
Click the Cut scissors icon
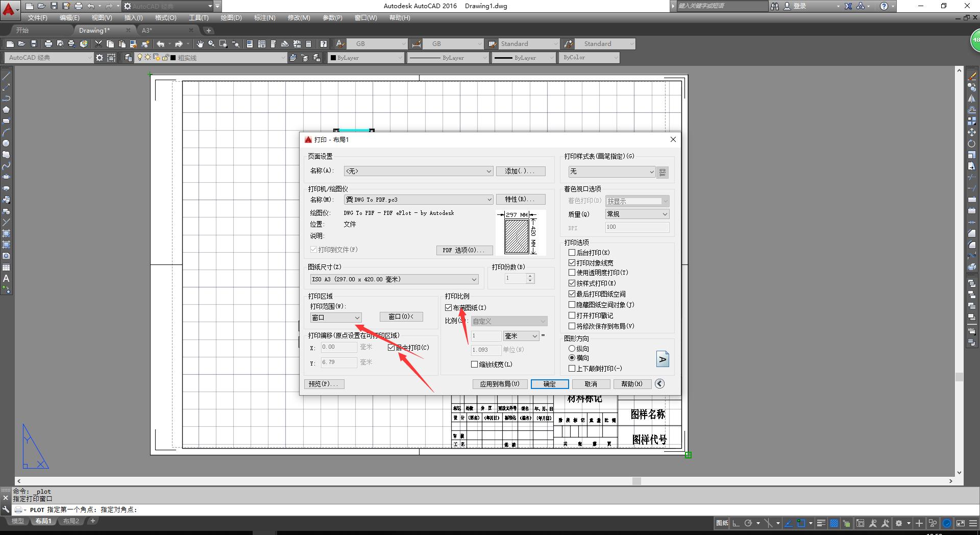click(99, 44)
